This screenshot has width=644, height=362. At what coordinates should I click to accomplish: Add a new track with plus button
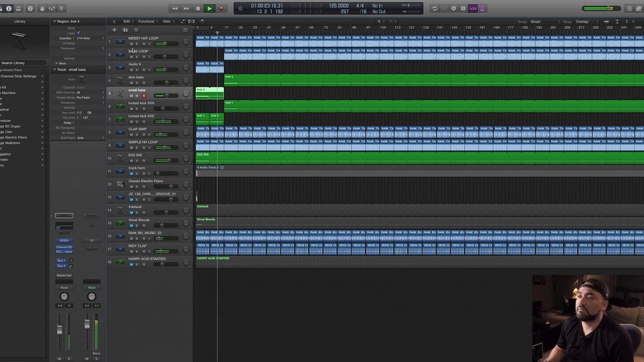[x=114, y=30]
